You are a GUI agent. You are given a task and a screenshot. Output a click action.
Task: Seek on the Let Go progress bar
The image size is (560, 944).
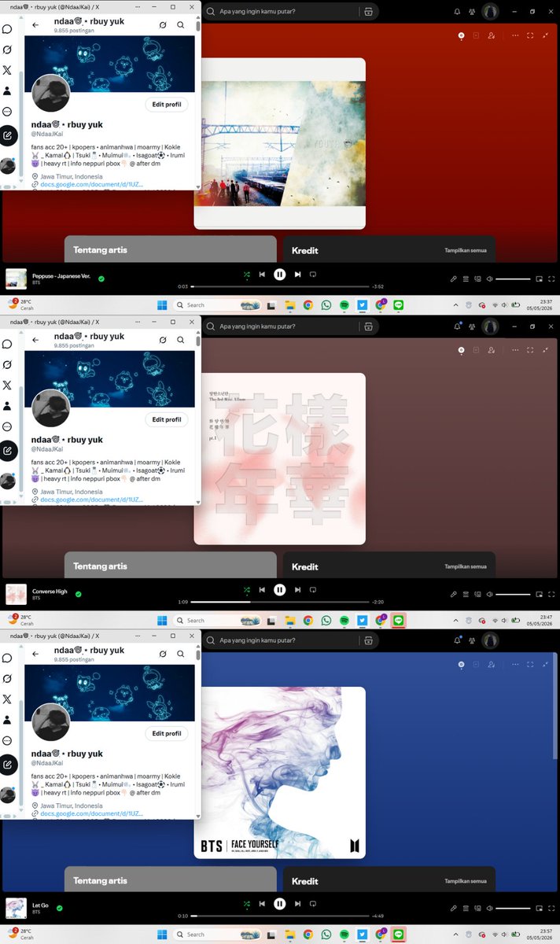(x=279, y=916)
